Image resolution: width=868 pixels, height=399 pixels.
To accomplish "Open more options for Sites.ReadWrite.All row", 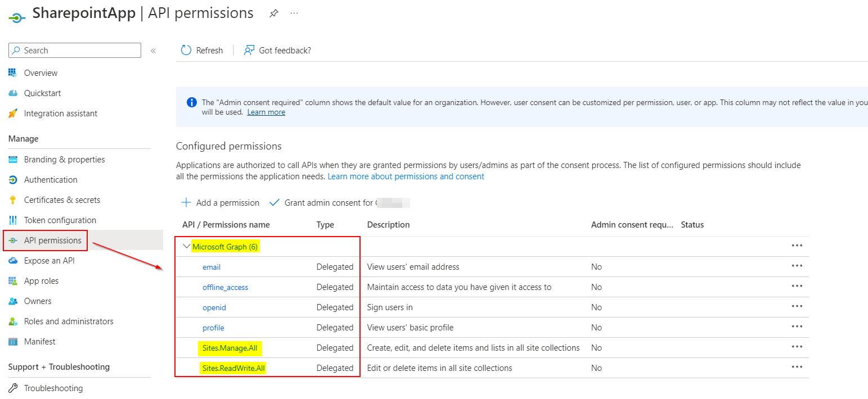I will pyautogui.click(x=797, y=368).
